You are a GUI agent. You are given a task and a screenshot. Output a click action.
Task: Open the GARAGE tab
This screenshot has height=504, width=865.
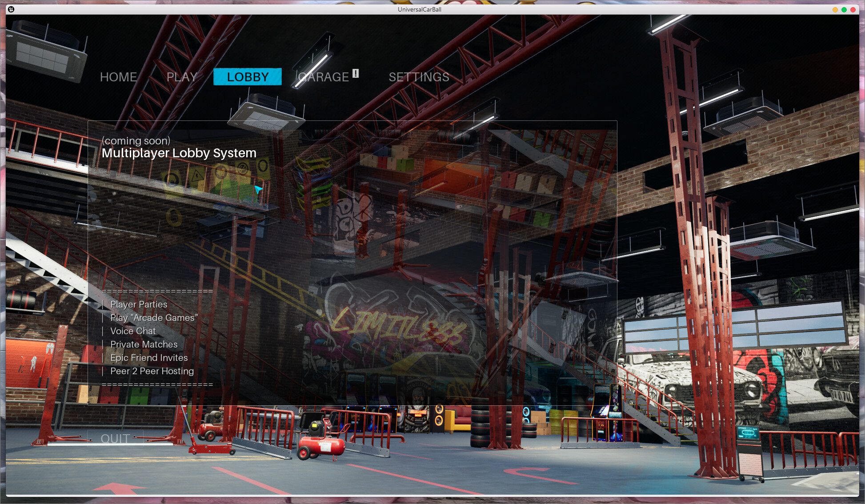324,77
